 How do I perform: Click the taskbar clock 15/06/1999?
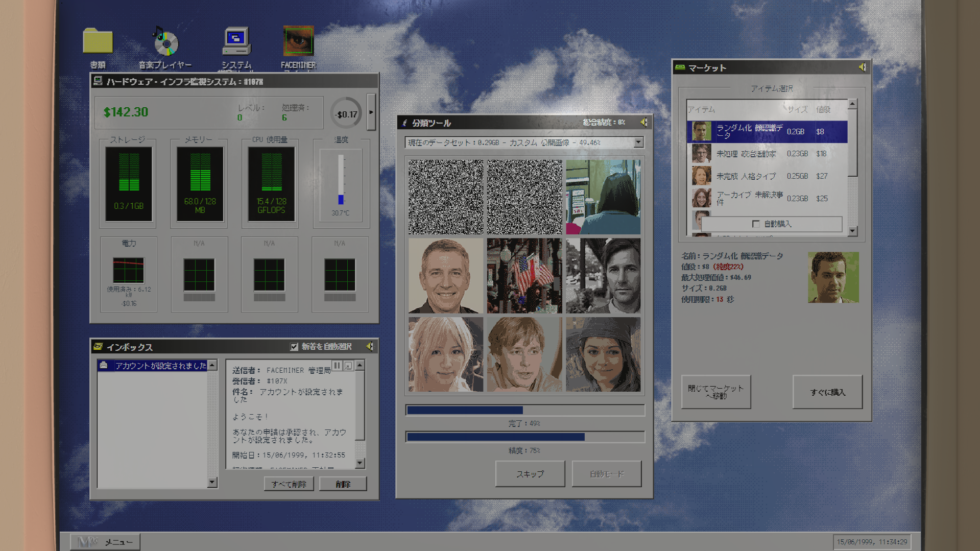tap(872, 542)
